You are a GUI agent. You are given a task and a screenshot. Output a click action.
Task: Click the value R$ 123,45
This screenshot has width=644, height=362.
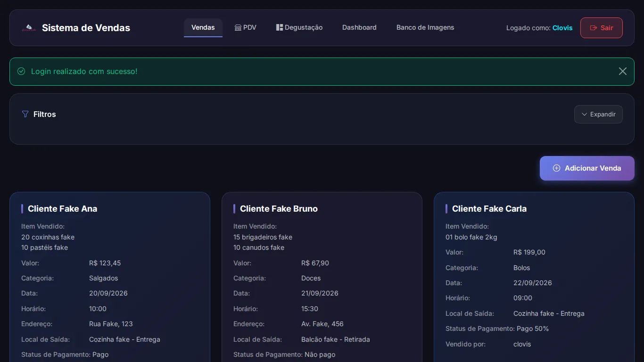point(105,263)
